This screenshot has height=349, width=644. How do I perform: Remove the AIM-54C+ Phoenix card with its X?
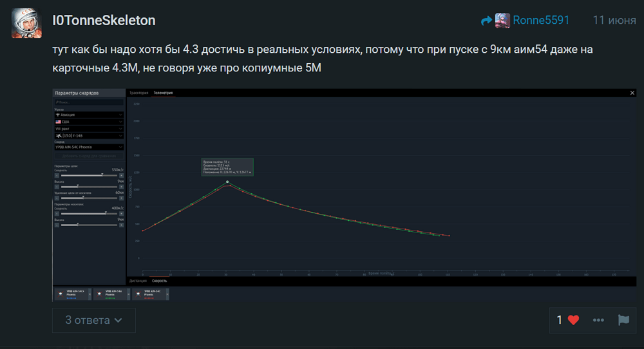pyautogui.click(x=90, y=294)
